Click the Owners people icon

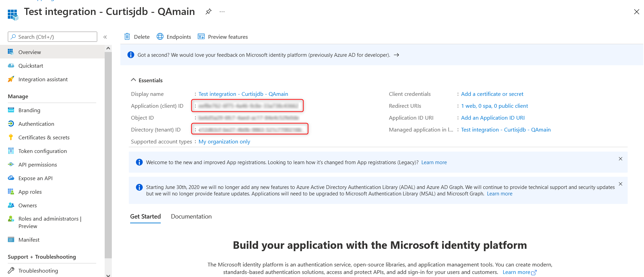pyautogui.click(x=11, y=205)
